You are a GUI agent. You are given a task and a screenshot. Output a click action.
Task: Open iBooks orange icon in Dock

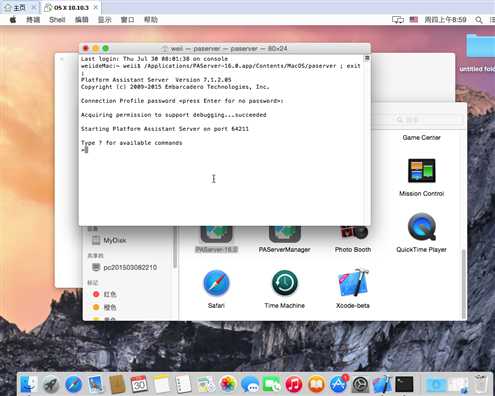(316, 385)
